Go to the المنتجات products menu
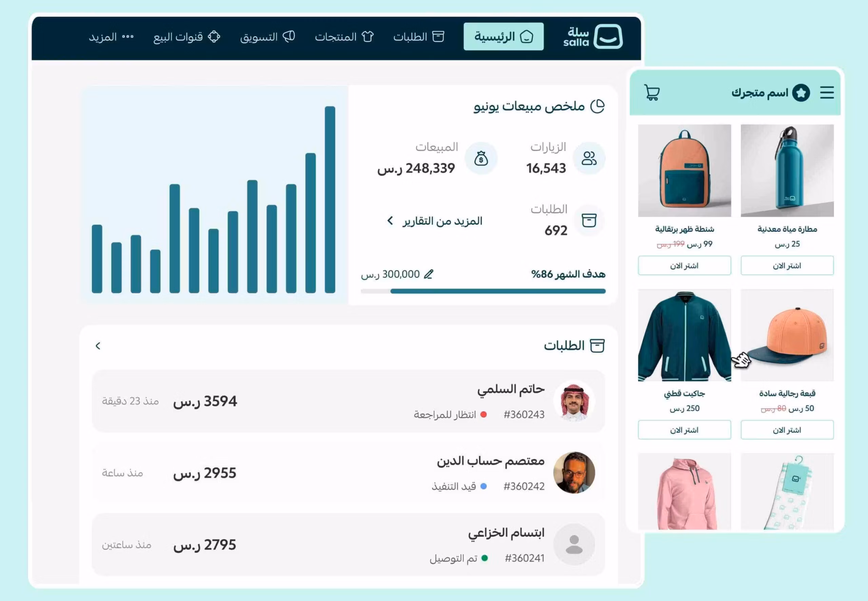This screenshot has height=601, width=868. click(344, 37)
